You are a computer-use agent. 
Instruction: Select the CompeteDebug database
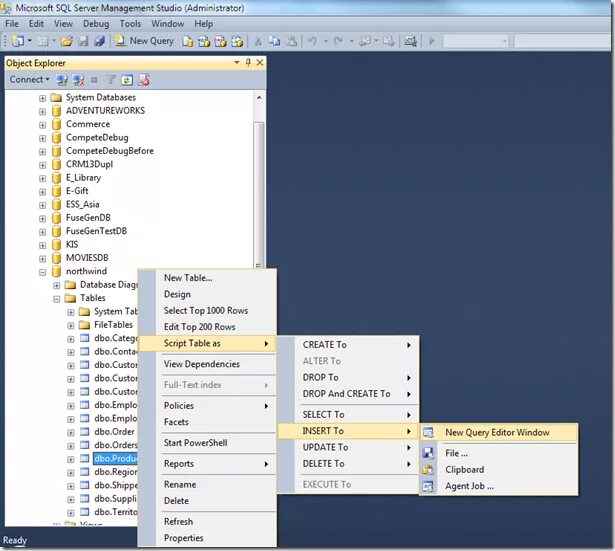point(97,138)
